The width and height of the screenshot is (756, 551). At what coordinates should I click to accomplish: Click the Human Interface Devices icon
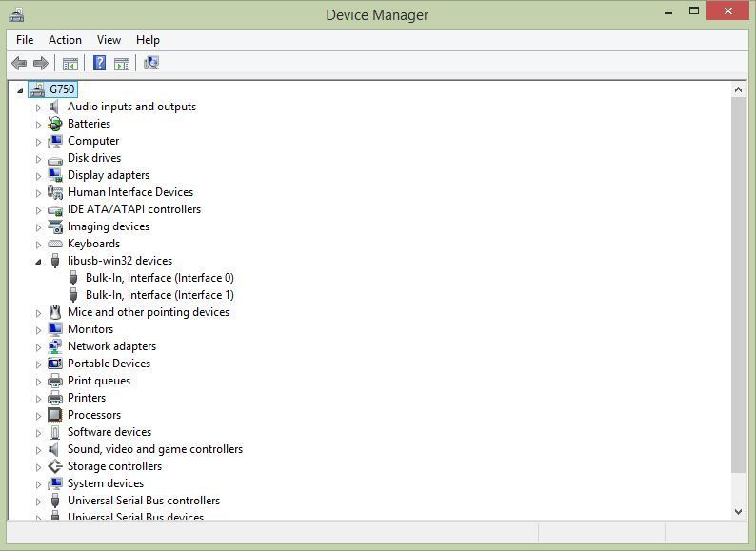[x=55, y=192]
